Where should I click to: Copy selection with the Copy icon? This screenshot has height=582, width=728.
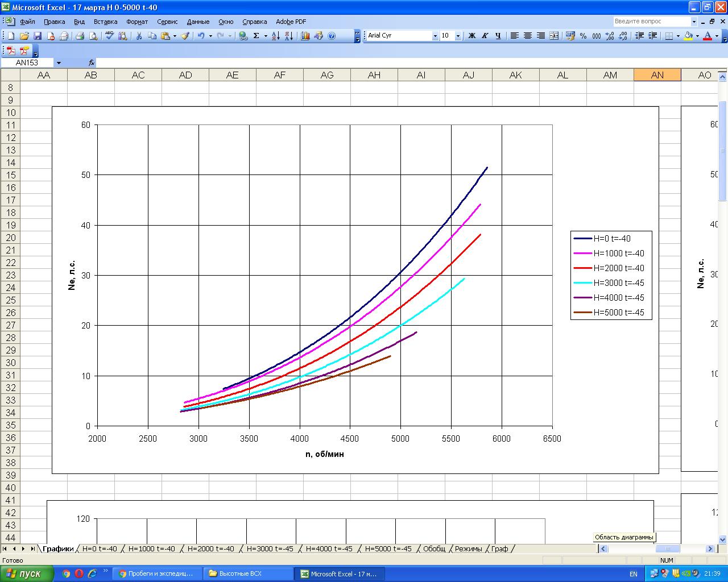click(152, 36)
